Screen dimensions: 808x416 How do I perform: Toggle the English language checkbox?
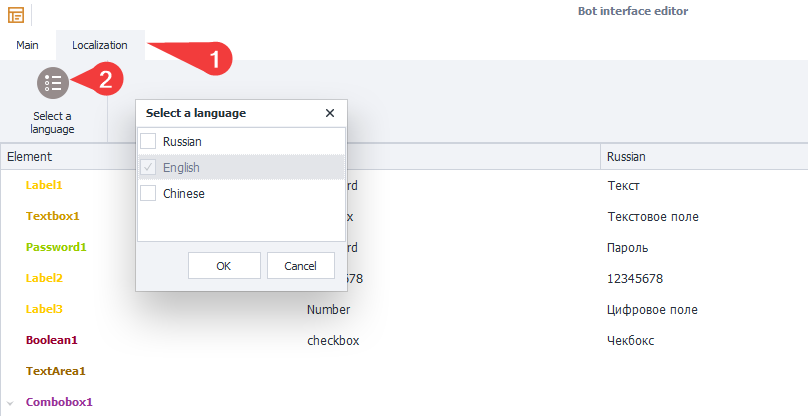point(148,168)
